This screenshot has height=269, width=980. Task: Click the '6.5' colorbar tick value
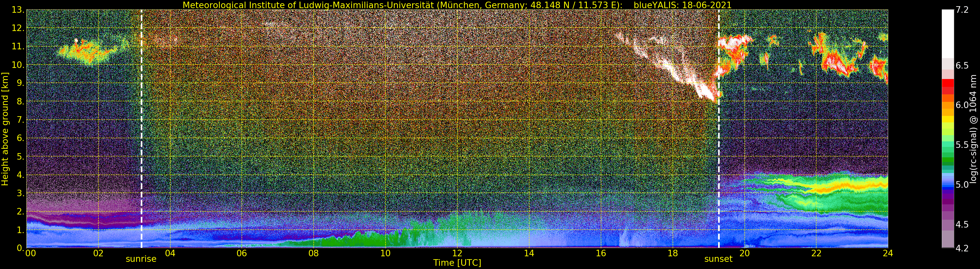[x=962, y=65]
